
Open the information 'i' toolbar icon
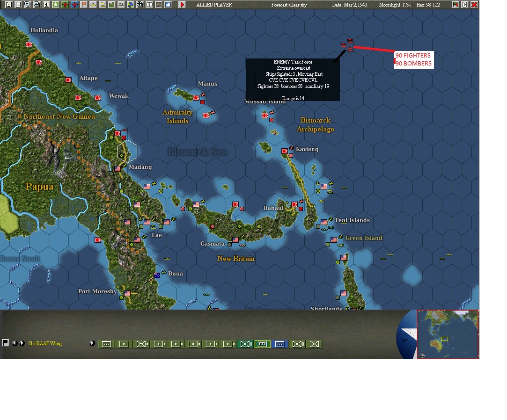[x=46, y=5]
